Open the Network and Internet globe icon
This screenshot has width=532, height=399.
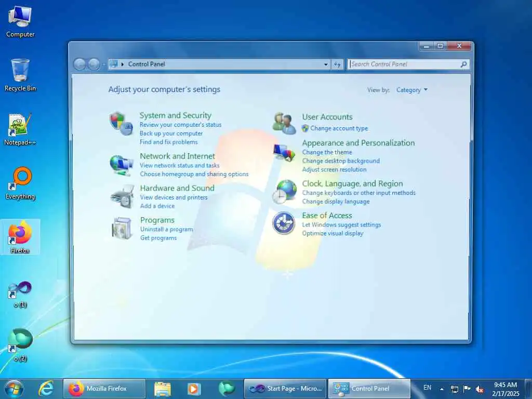121,165
